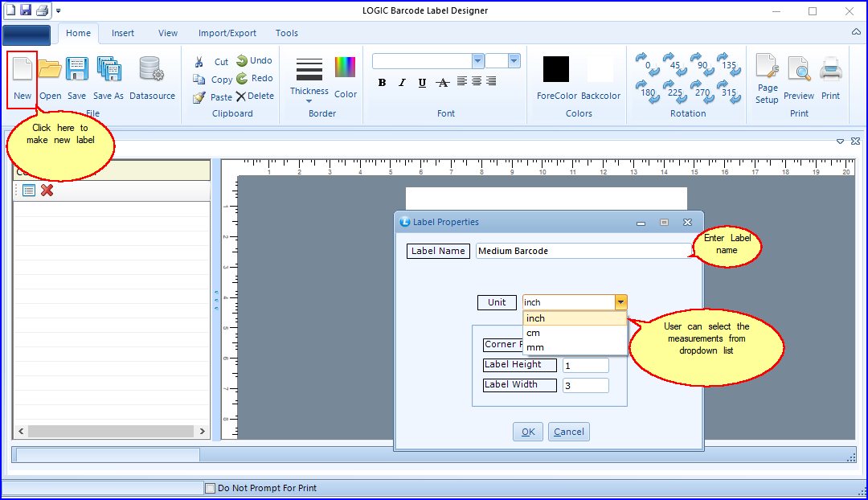Undo the last action
The image size is (868, 500).
pos(254,60)
